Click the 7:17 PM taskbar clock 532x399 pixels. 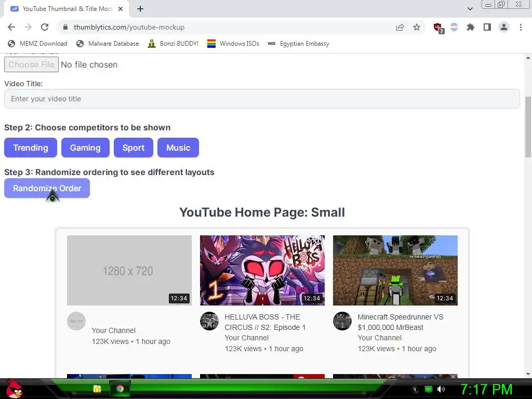click(x=486, y=389)
